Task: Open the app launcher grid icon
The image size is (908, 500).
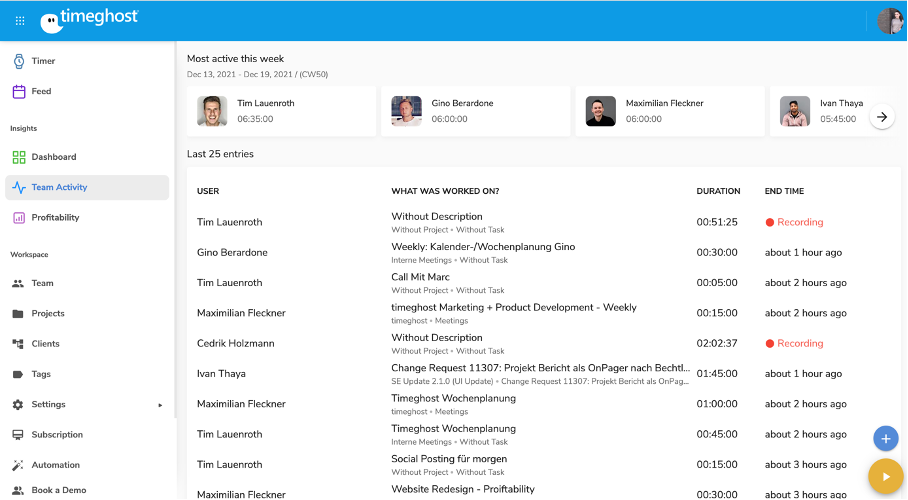Action: click(20, 20)
